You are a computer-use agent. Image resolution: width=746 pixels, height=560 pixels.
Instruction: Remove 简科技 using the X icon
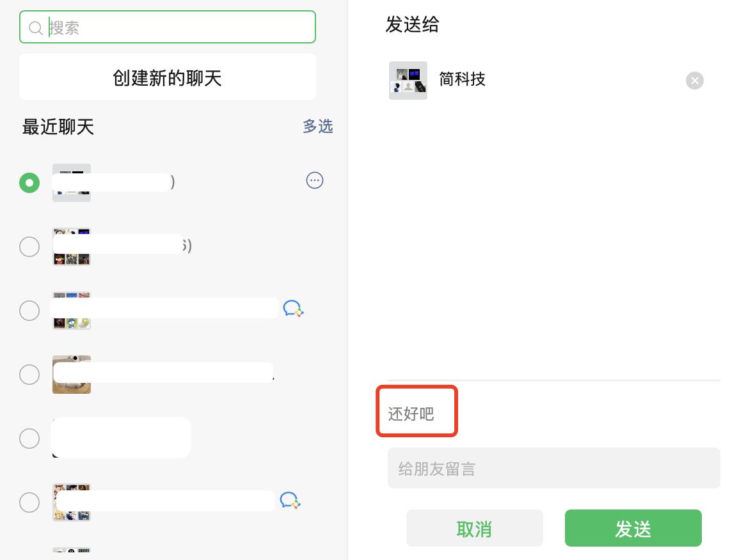695,81
